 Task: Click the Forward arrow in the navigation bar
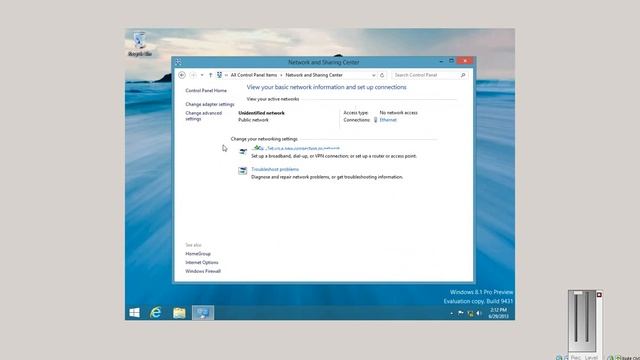[193, 75]
